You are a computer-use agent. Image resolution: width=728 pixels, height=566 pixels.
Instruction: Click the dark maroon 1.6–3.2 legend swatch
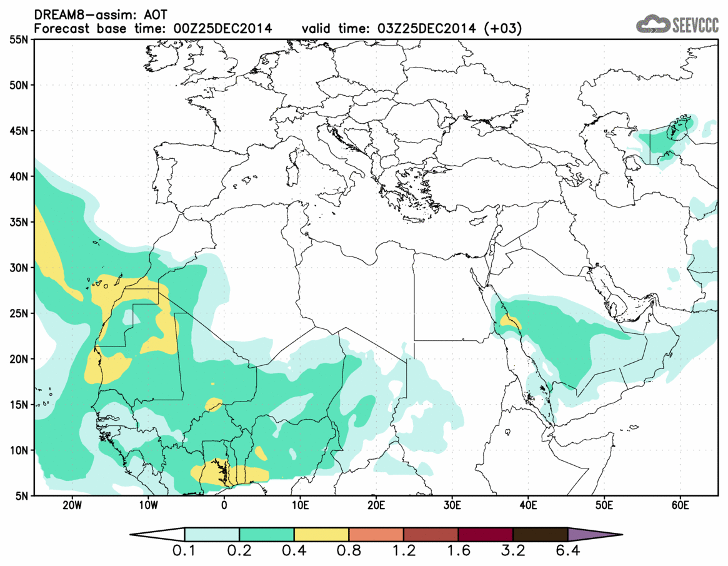(486, 534)
